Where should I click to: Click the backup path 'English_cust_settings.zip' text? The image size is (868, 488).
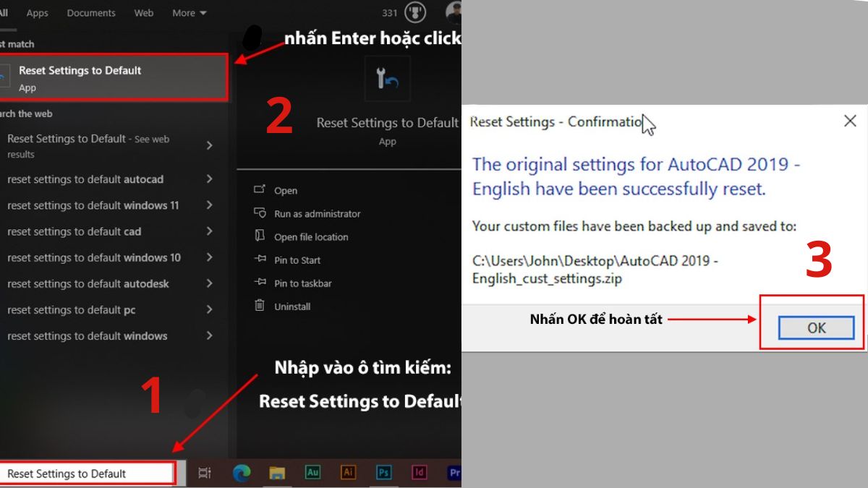click(547, 278)
